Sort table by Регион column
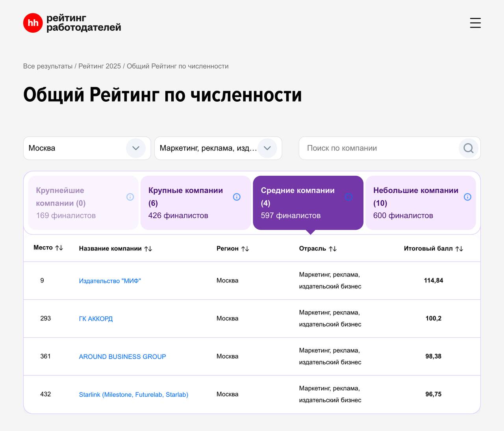Viewport: 504px width, 431px height. click(245, 249)
